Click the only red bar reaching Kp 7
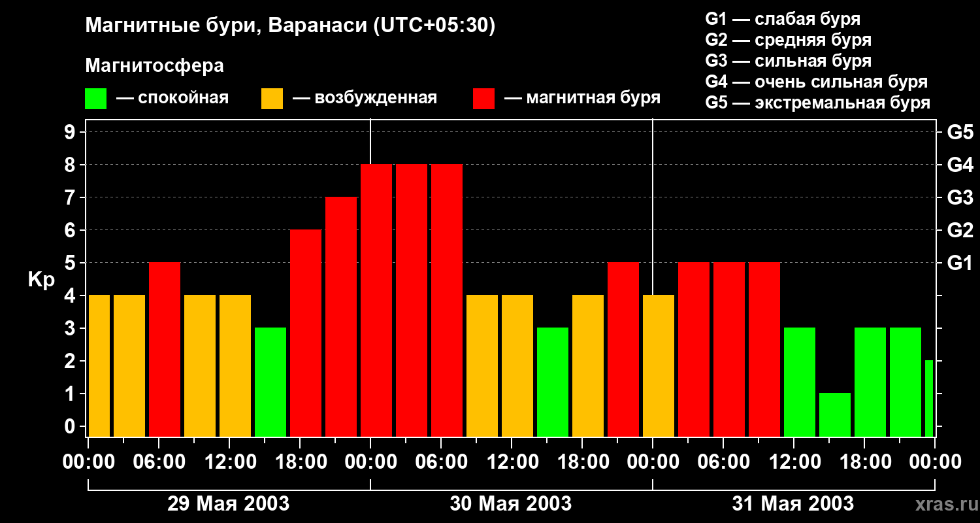The width and height of the screenshot is (980, 523). pyautogui.click(x=341, y=316)
